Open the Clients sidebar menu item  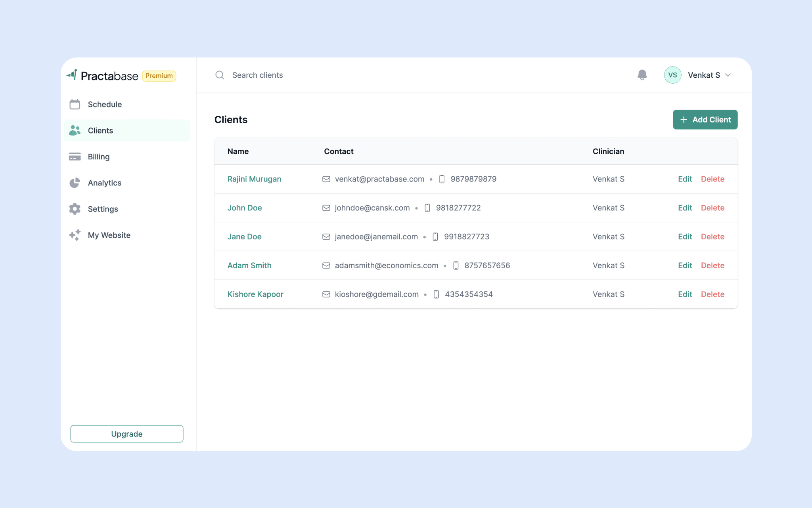(x=100, y=130)
